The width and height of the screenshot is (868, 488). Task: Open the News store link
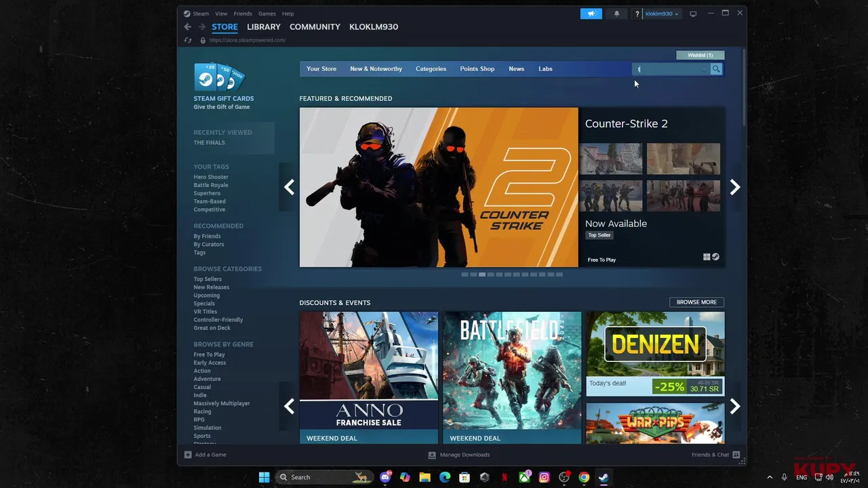(517, 69)
